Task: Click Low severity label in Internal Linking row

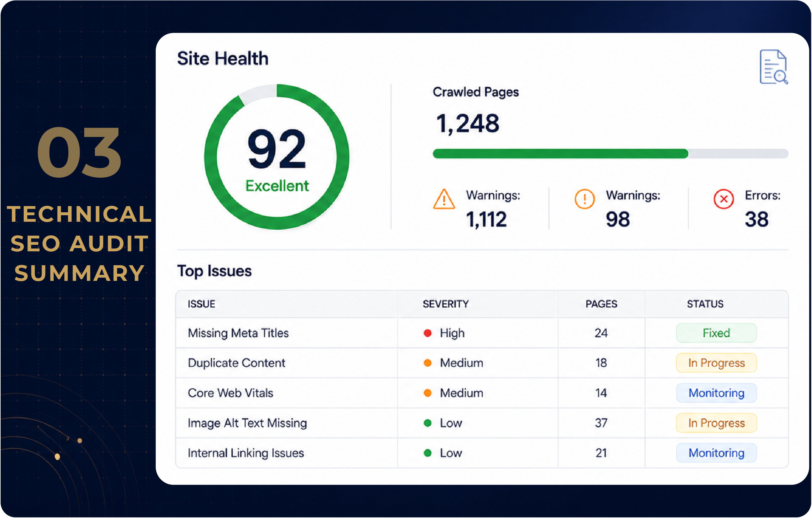Action: [x=451, y=453]
